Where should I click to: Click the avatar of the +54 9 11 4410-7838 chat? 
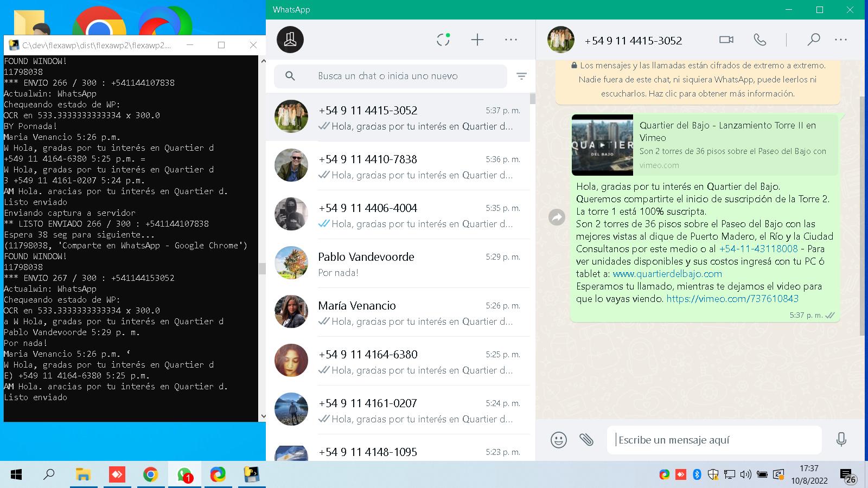tap(291, 165)
